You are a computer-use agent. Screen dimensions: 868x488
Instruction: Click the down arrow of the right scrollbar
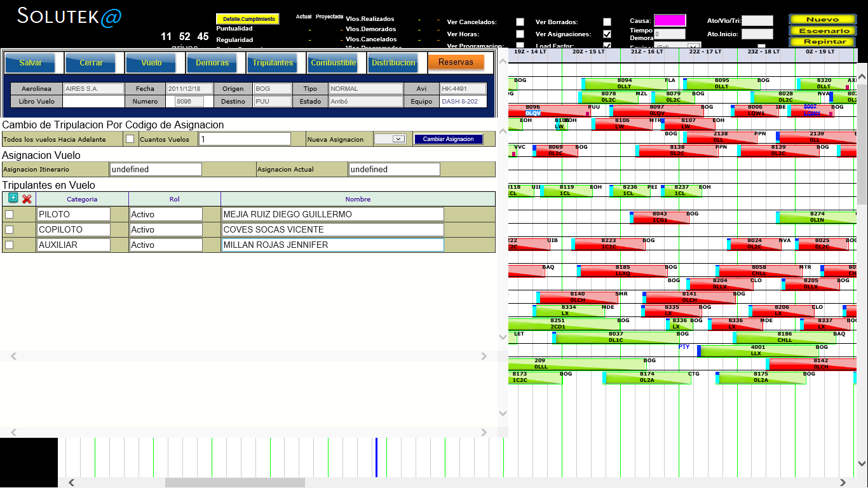[x=862, y=464]
